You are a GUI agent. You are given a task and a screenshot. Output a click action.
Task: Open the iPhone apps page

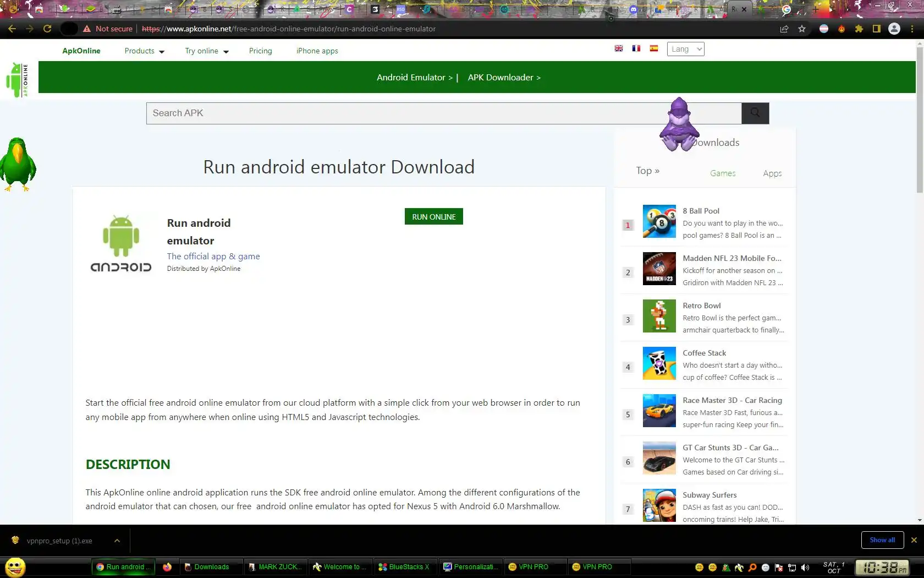[317, 51]
